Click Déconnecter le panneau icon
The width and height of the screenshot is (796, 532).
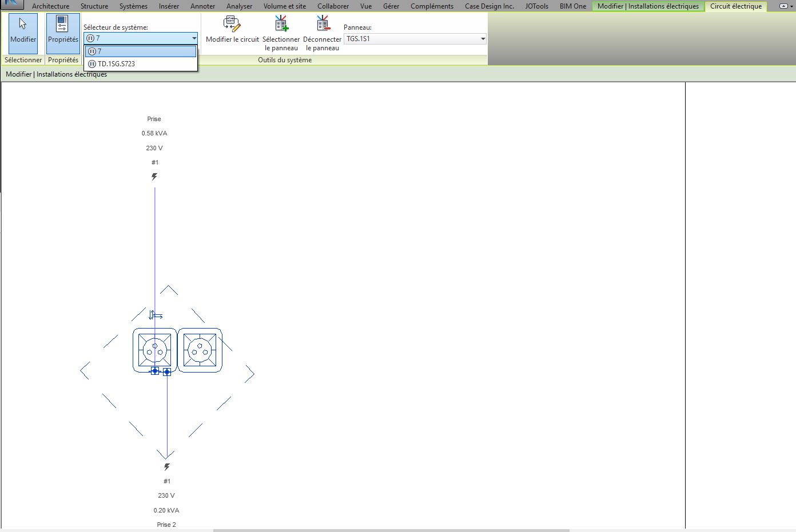click(323, 24)
